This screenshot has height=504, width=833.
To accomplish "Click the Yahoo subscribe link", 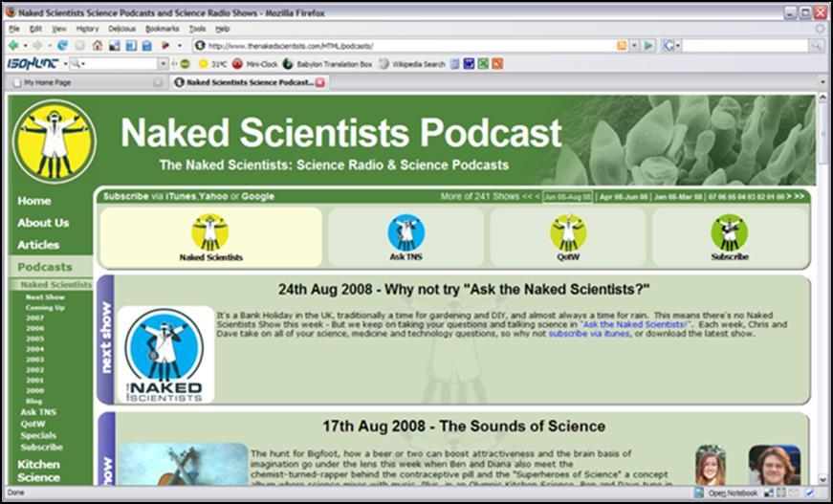I will tap(213, 196).
